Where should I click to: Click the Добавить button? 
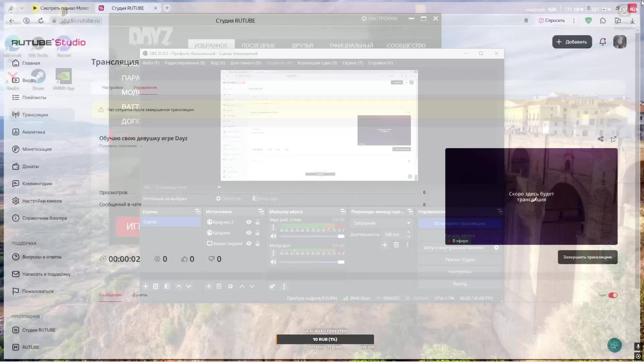572,42
